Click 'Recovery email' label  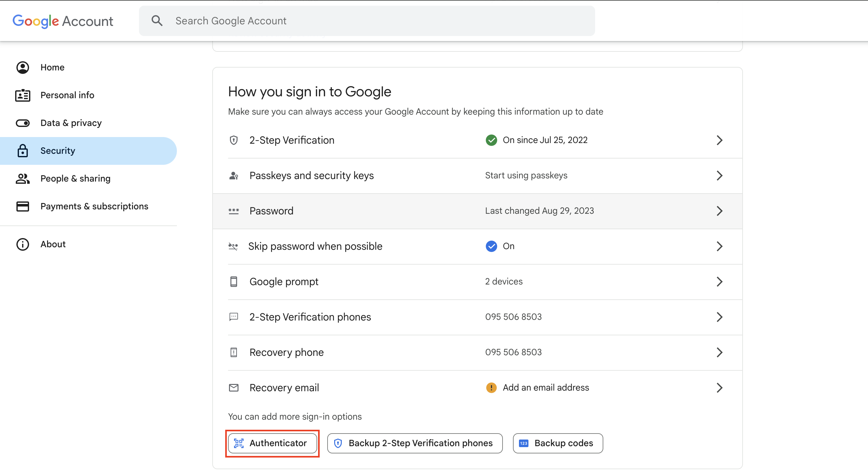(284, 388)
